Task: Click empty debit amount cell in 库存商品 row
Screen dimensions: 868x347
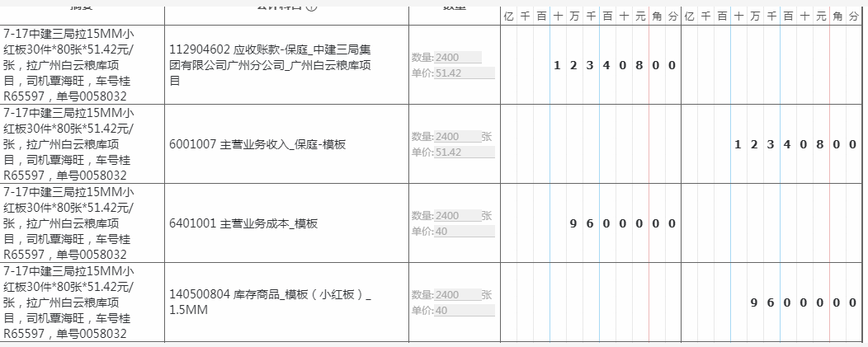Action: coord(591,302)
